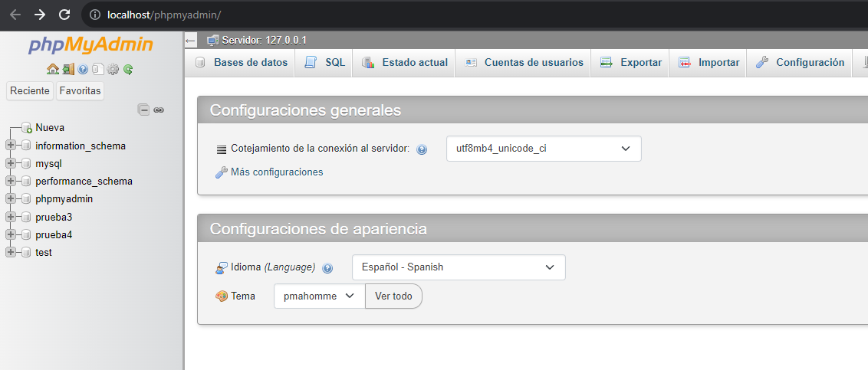Click the performance_schema database cylinder icon
The image size is (868, 370).
pyautogui.click(x=25, y=182)
